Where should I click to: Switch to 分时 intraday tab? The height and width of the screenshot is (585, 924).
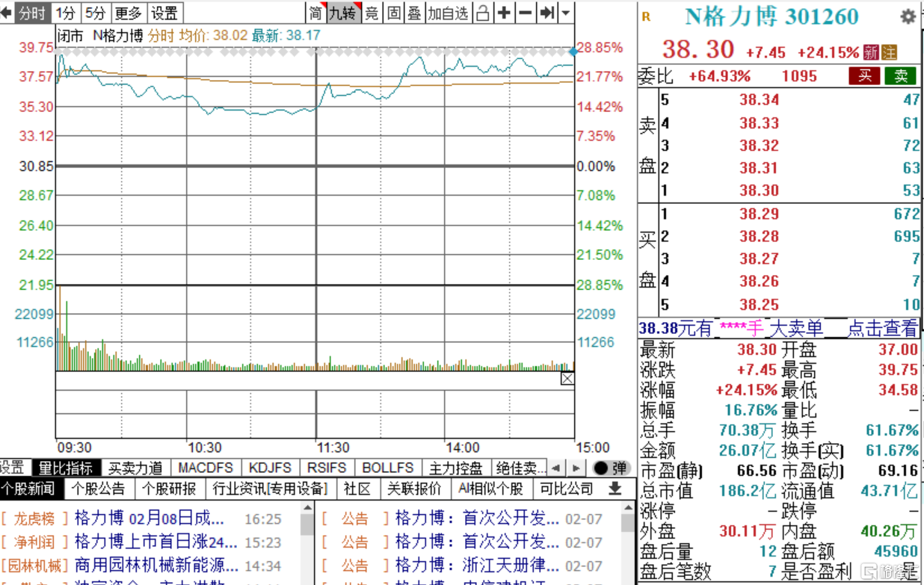[x=32, y=13]
